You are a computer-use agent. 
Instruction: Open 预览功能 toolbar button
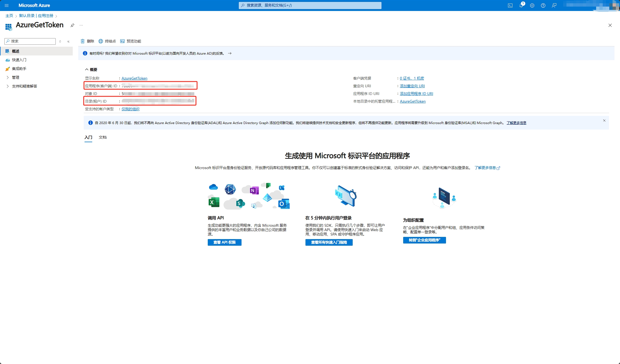(x=131, y=41)
